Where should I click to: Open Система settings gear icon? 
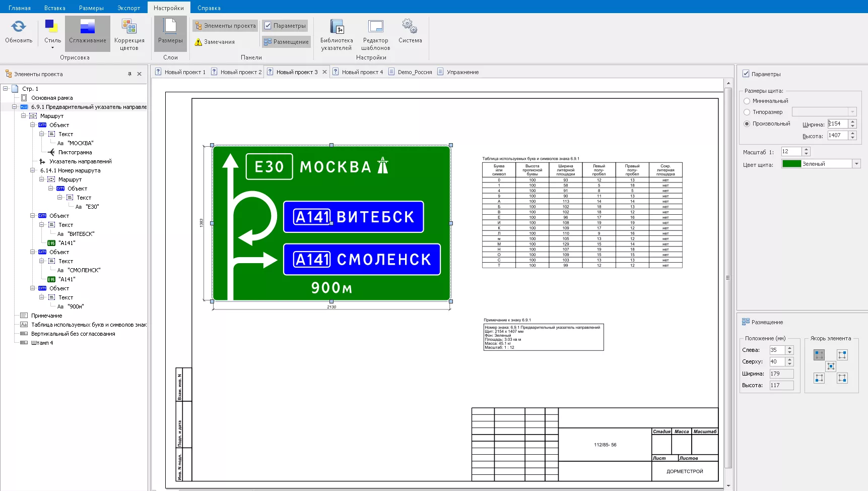[410, 26]
